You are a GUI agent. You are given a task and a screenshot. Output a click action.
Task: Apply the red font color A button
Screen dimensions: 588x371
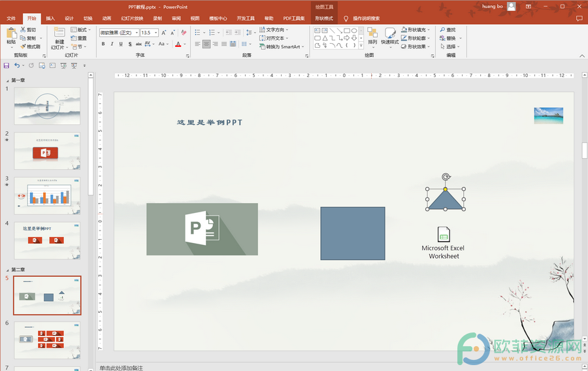click(178, 44)
